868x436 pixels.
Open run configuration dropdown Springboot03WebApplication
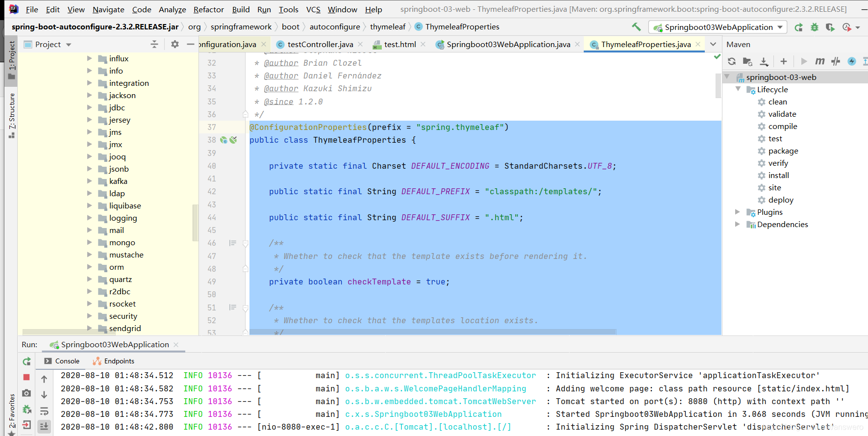coord(718,27)
